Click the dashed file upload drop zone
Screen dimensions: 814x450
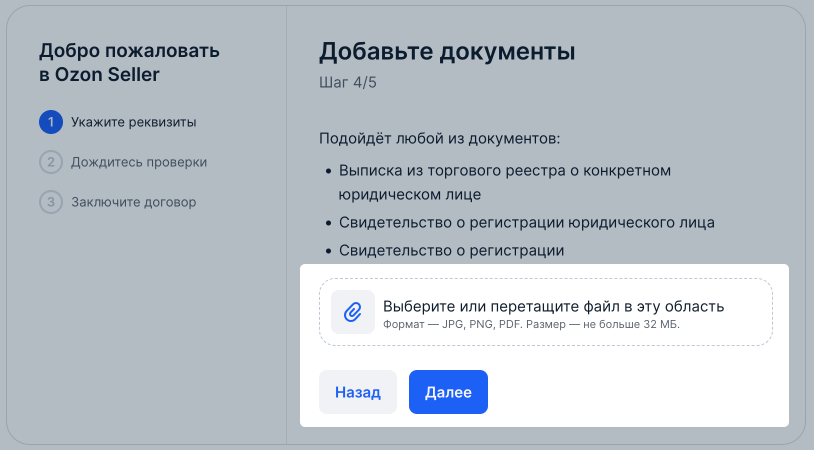pyautogui.click(x=546, y=312)
